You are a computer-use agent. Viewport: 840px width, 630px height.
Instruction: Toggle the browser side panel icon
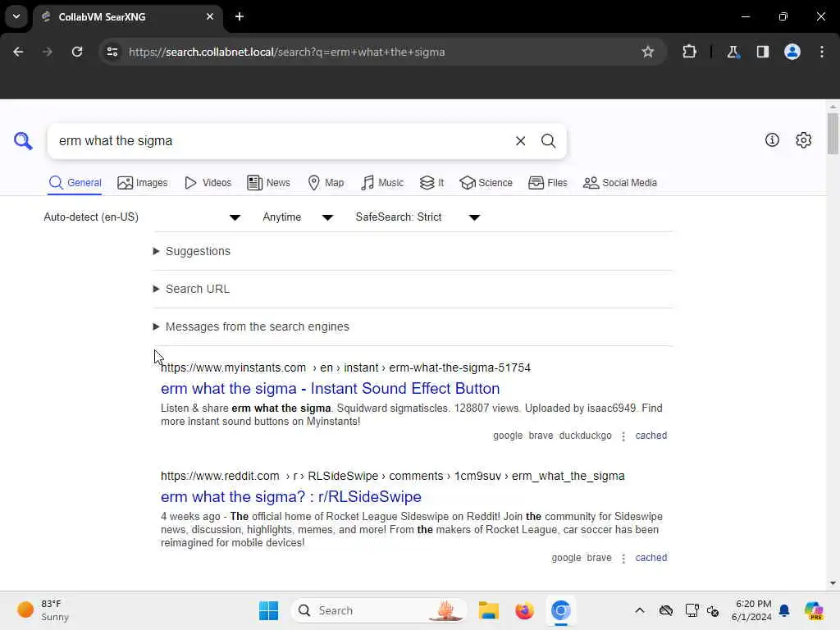coord(762,52)
